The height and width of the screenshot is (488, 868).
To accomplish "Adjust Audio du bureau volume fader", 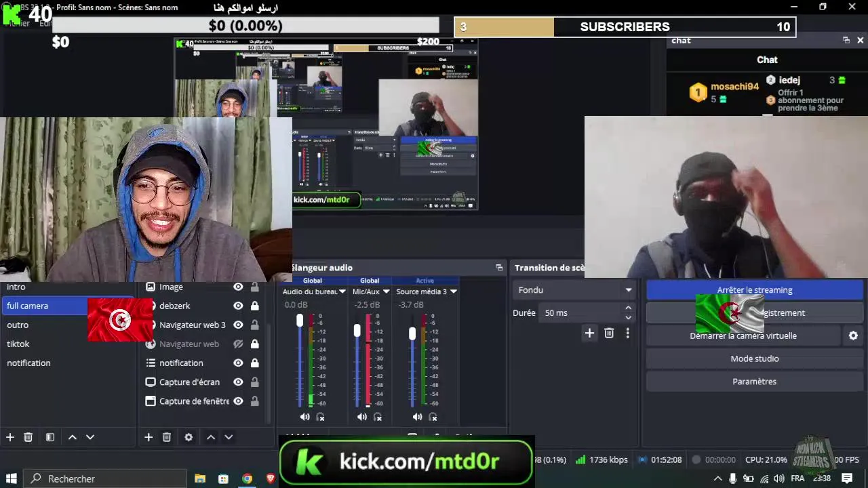I will [300, 321].
